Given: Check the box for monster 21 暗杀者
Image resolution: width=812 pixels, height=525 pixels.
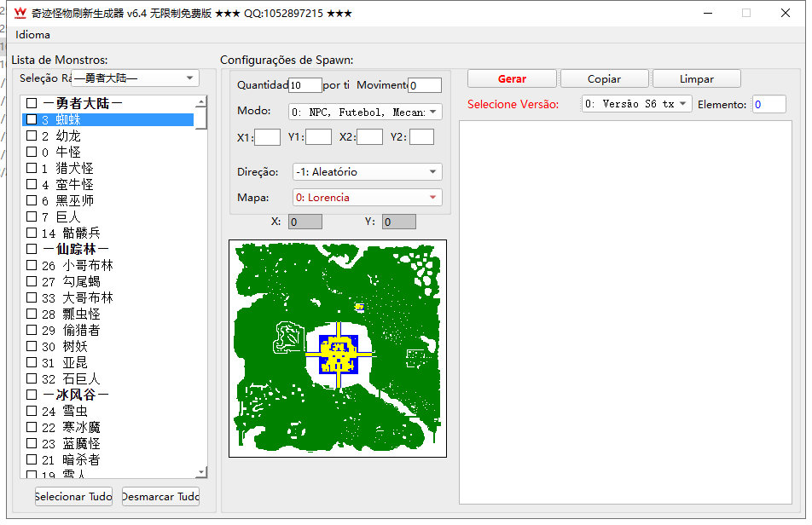Looking at the screenshot, I should 32,460.
